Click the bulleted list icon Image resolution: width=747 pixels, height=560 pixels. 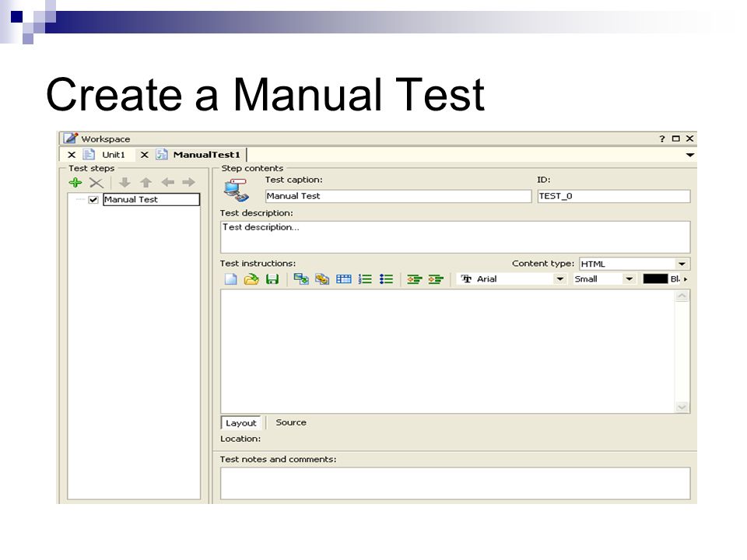[x=387, y=279]
